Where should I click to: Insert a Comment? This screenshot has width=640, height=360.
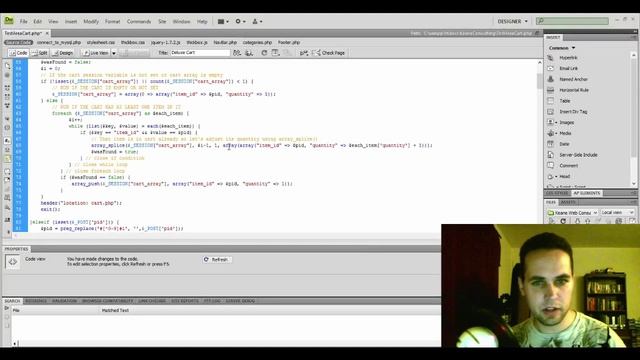point(568,166)
